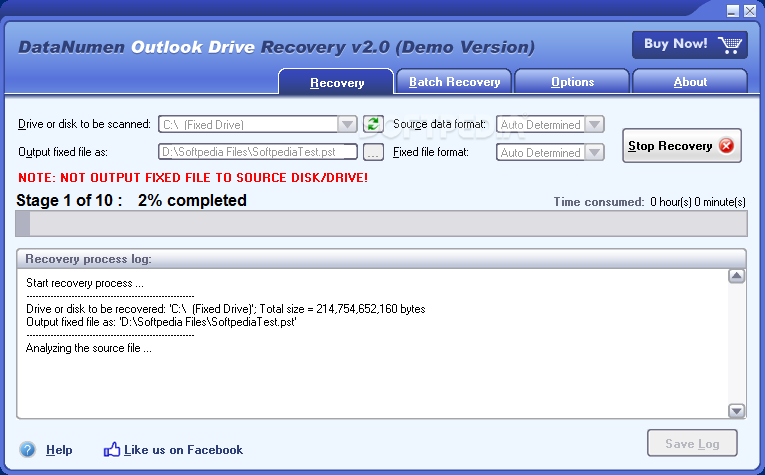This screenshot has height=475, width=765.
Task: Click the 'Analyzing the source file ...' log line
Action: (88, 348)
